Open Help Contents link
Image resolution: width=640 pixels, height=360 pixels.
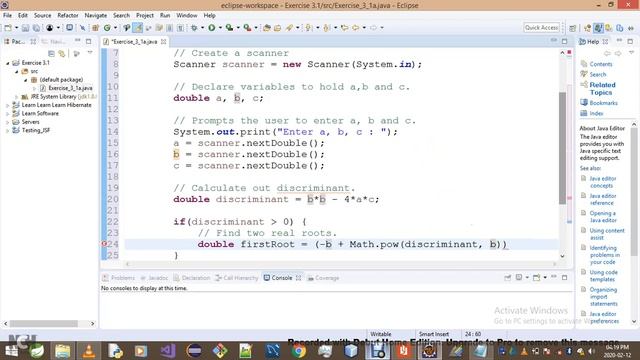pos(600,64)
